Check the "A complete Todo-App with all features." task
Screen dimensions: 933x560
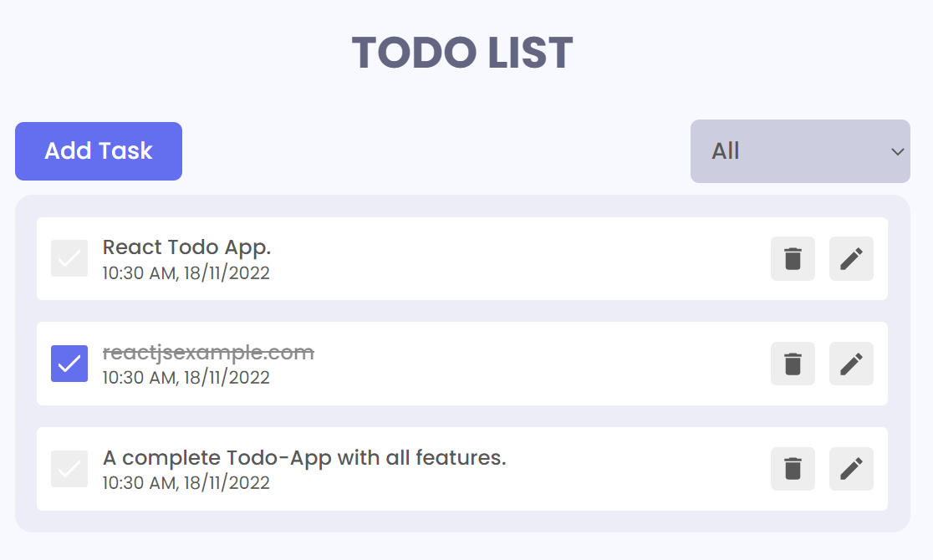click(x=69, y=469)
